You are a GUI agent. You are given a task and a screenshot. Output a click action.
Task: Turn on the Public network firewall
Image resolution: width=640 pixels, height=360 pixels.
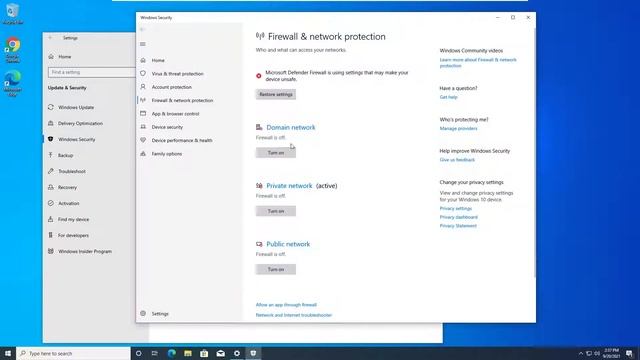click(x=276, y=269)
